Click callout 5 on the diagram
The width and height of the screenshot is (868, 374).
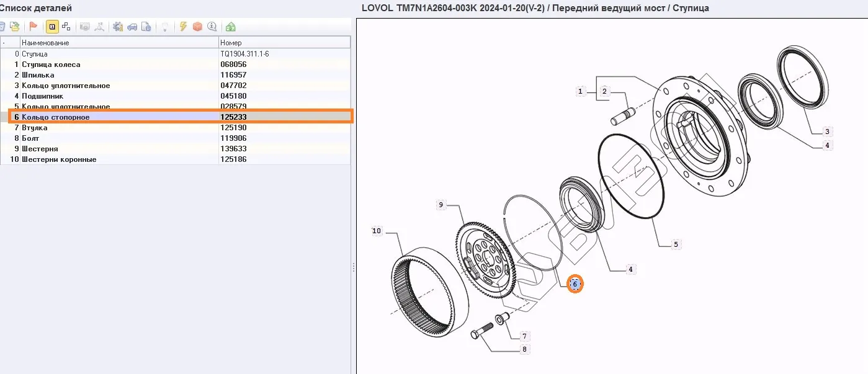[x=676, y=244]
